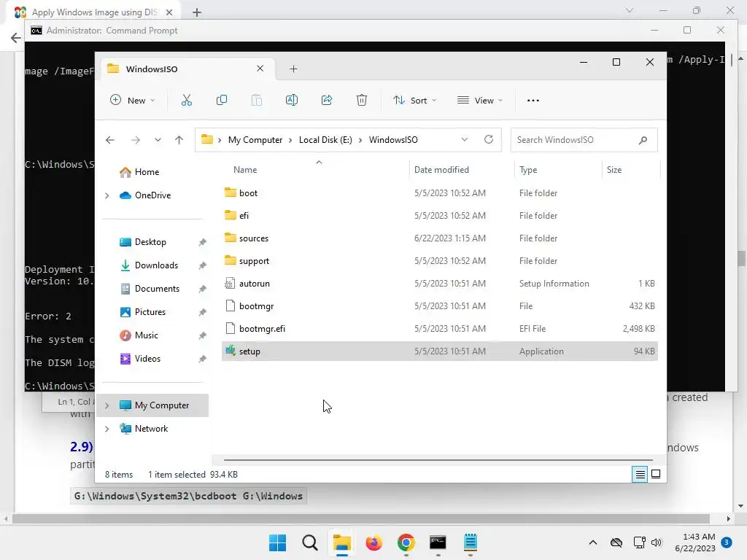Screen dimensions: 747x560
Task: Open the Windows Start button
Action: click(277, 542)
